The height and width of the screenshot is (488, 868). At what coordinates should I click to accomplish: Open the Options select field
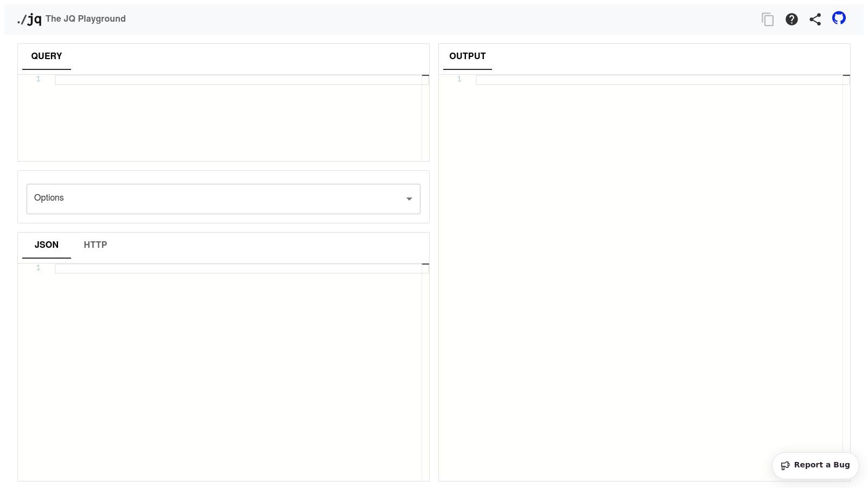pos(217,199)
